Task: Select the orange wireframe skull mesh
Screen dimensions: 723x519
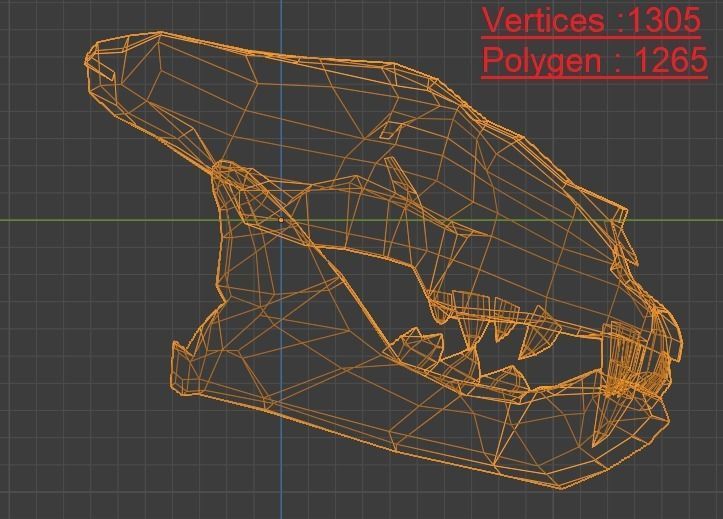Action: 384,260
